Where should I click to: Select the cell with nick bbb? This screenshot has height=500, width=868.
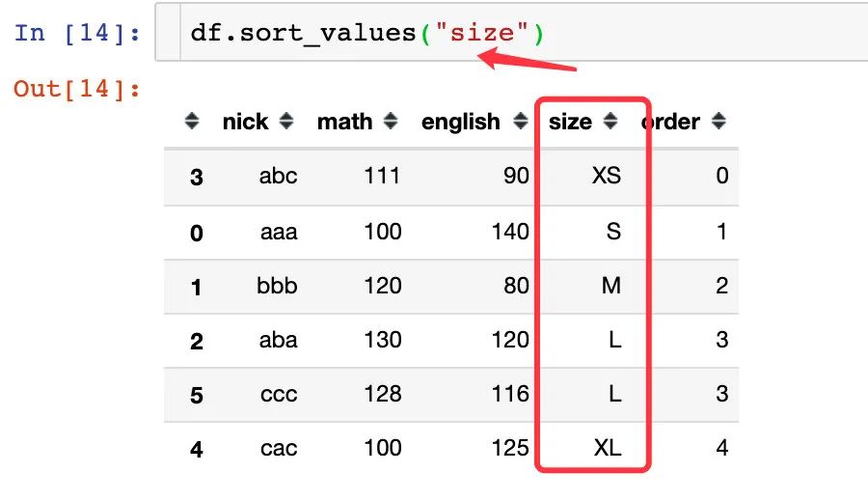277,286
